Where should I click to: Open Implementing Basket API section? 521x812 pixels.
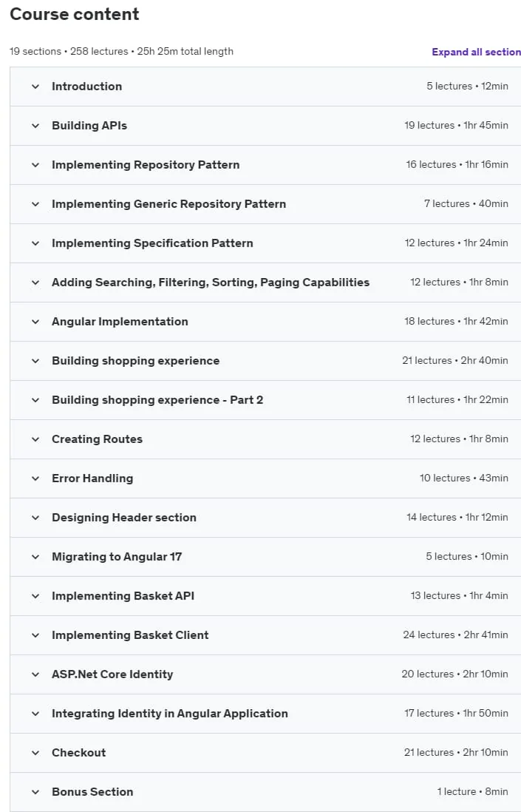tap(123, 596)
